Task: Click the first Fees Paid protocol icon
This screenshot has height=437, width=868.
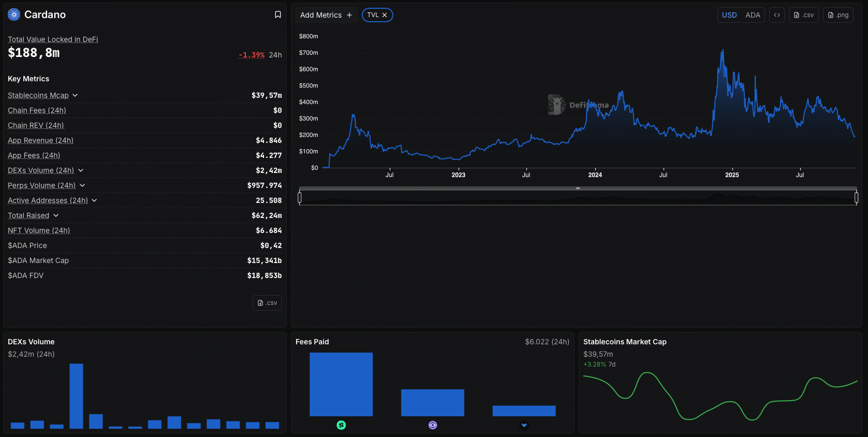Action: click(x=341, y=425)
